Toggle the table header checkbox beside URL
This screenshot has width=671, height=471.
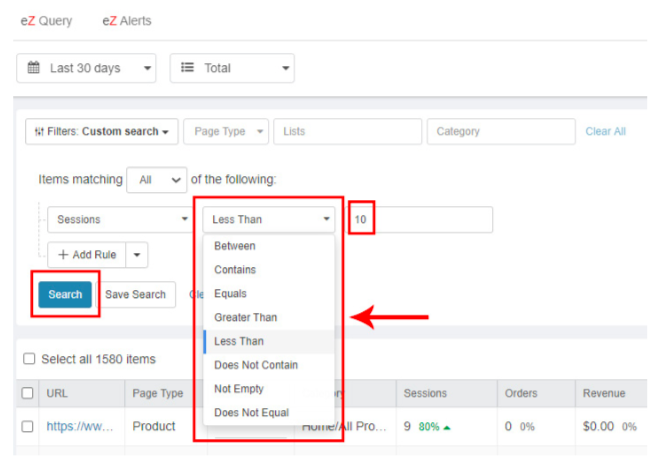tap(27, 393)
